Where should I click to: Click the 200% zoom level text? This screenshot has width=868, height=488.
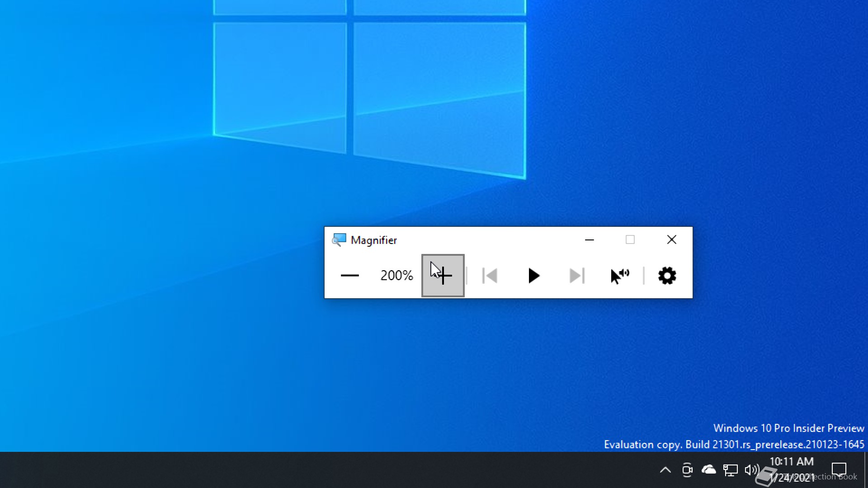(x=396, y=275)
